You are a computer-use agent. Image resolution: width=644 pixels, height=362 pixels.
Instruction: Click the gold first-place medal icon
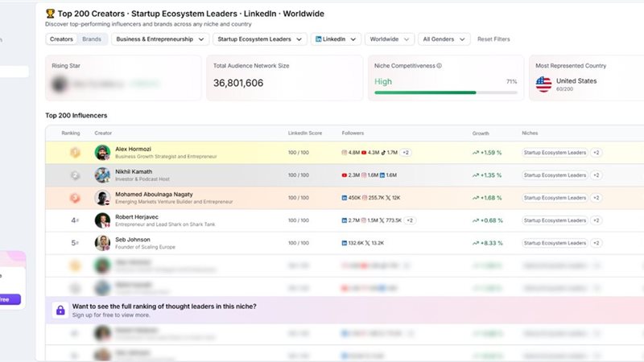tap(75, 152)
